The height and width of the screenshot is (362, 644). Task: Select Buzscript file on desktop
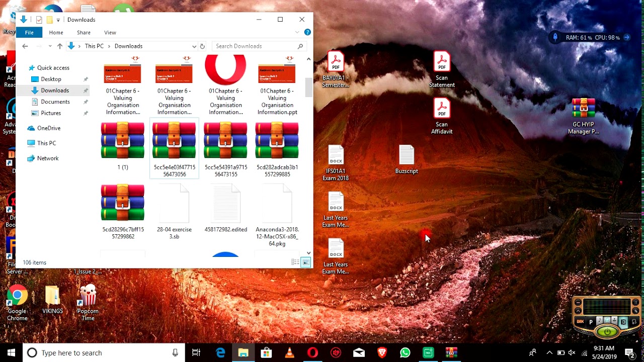(407, 159)
